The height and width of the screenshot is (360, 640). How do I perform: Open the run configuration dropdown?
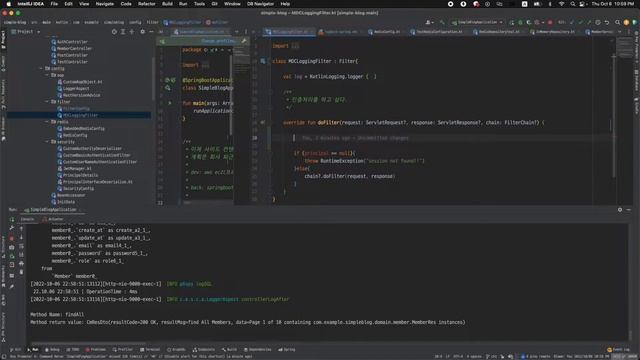477,22
